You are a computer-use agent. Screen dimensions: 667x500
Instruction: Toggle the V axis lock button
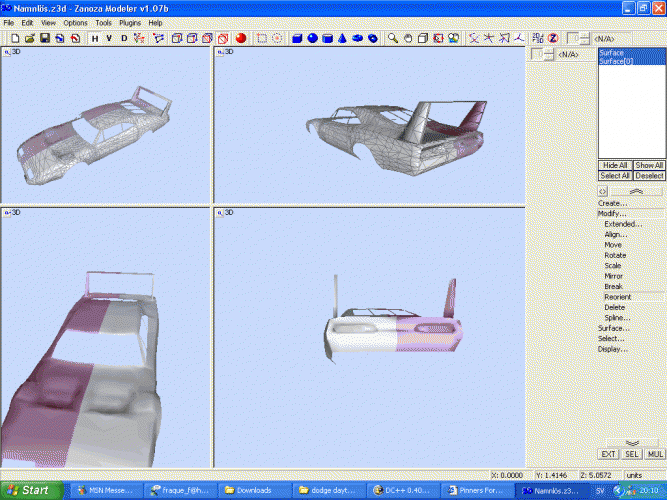pos(109,38)
